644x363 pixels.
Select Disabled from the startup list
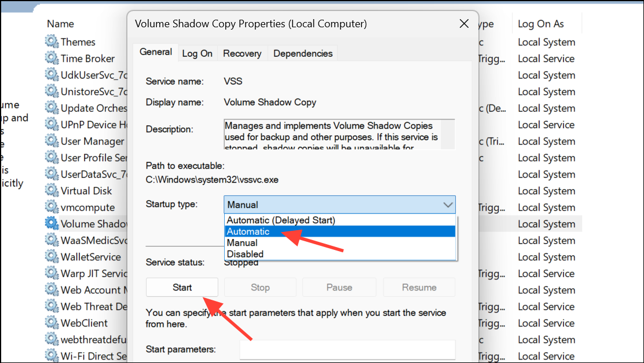[x=245, y=254]
